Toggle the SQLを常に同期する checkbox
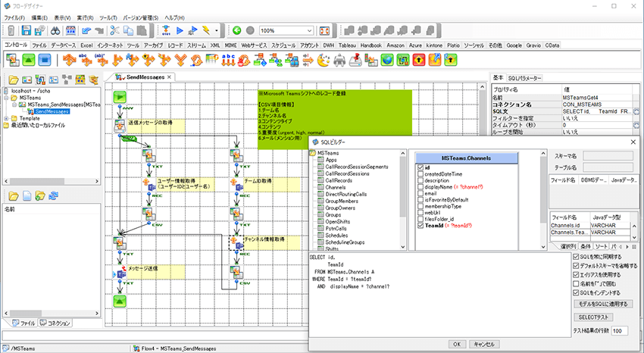The width and height of the screenshot is (644, 353). (x=576, y=257)
